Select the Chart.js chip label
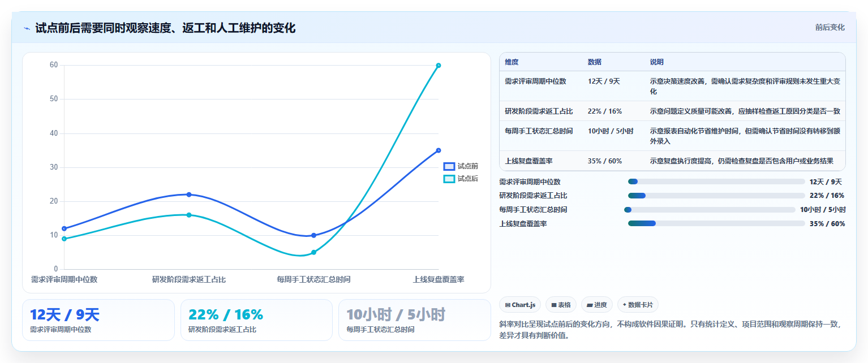 [x=523, y=305]
